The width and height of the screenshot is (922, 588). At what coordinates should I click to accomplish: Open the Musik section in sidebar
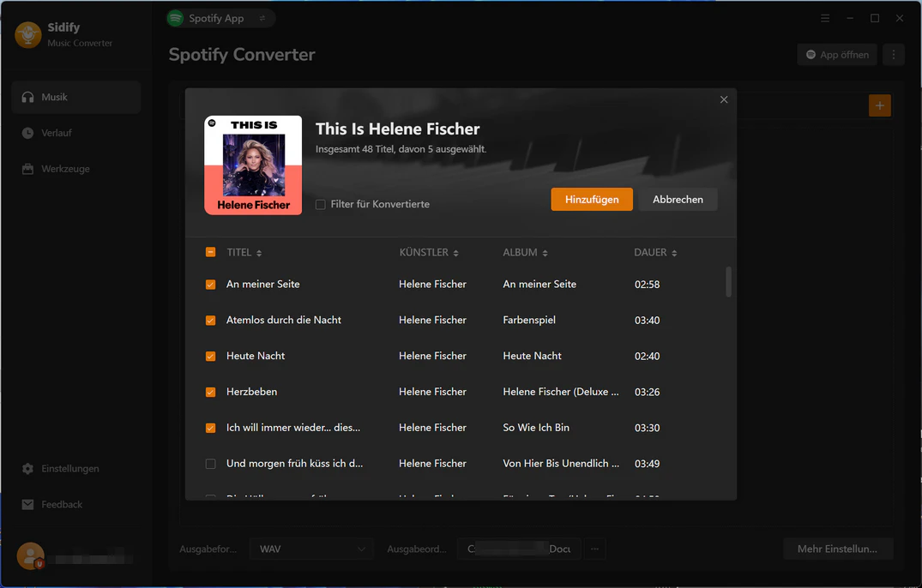(75, 97)
